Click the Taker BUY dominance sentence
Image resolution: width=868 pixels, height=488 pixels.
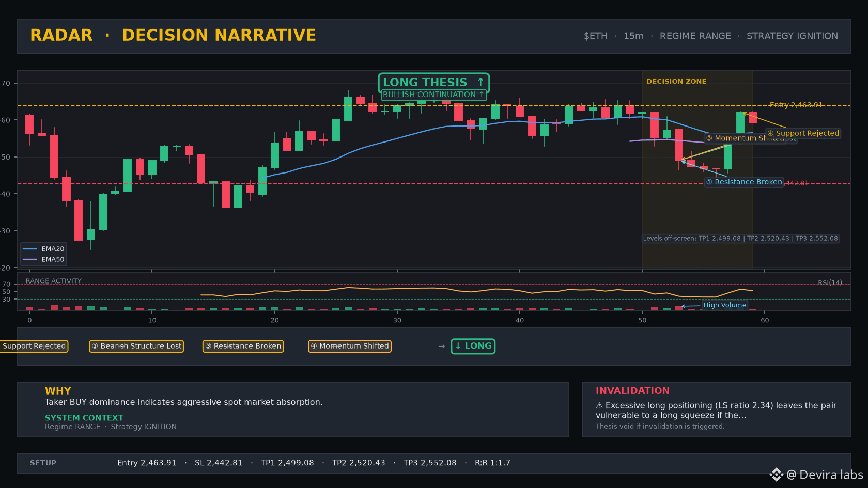(x=183, y=402)
